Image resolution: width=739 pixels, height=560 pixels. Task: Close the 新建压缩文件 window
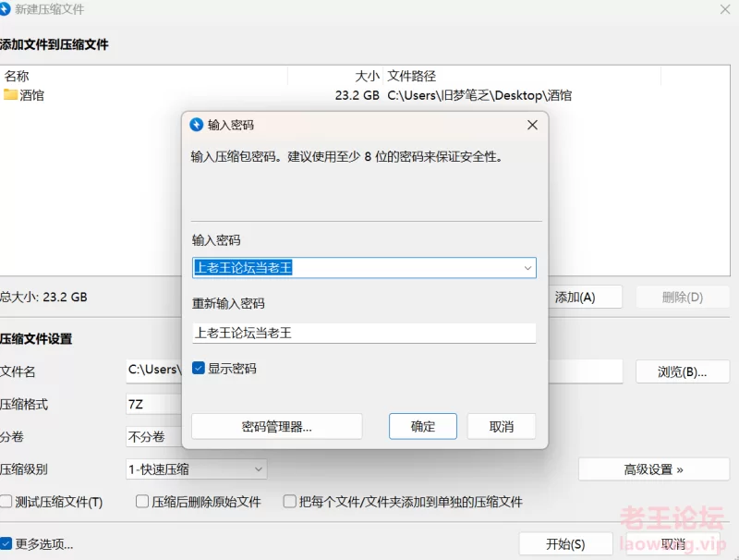tap(725, 9)
